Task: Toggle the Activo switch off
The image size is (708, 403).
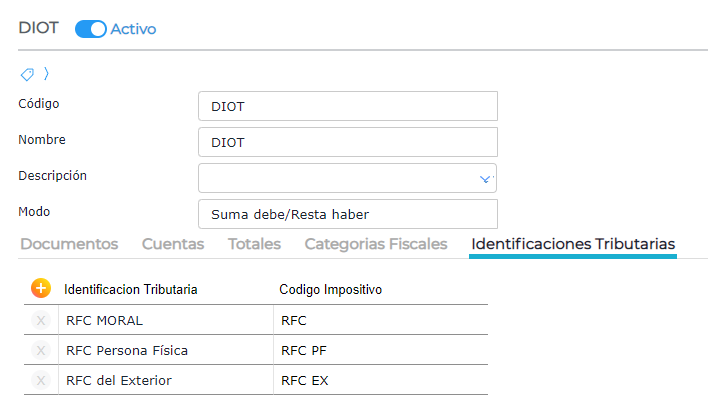Action: click(91, 29)
